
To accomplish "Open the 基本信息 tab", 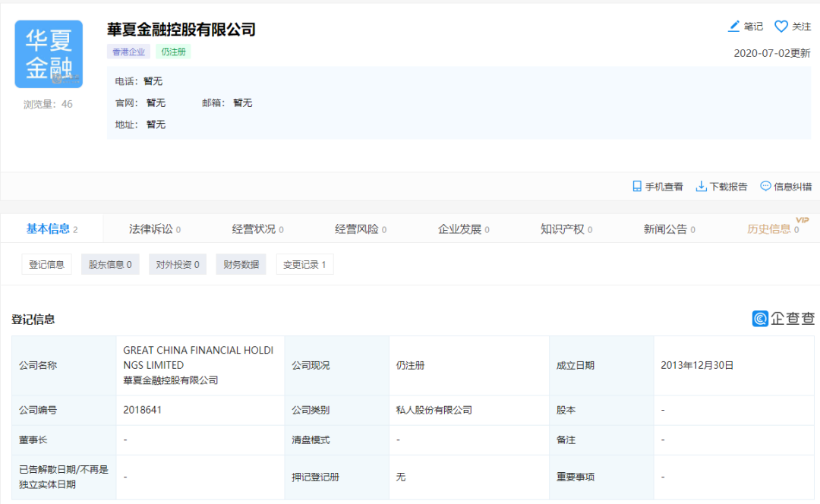I will [52, 229].
